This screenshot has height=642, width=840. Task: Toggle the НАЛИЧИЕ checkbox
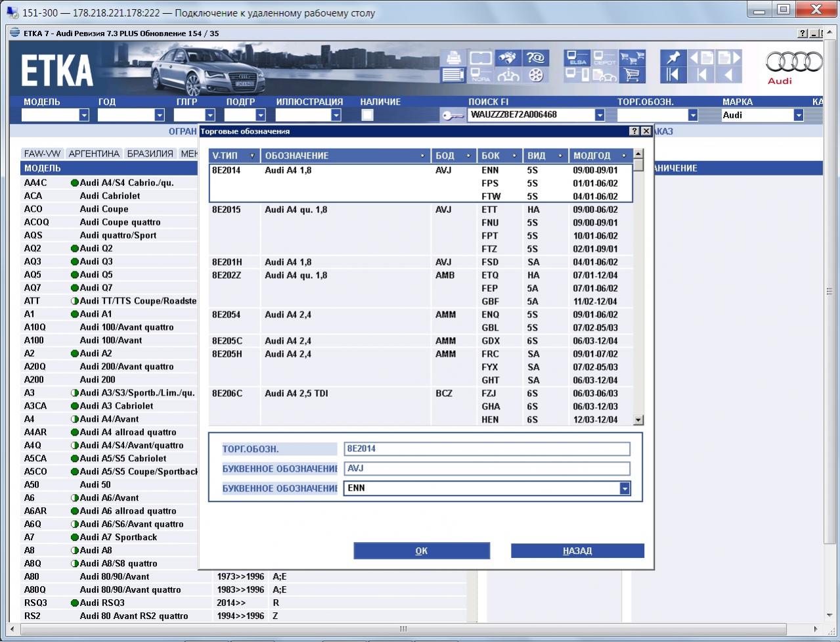click(x=368, y=115)
